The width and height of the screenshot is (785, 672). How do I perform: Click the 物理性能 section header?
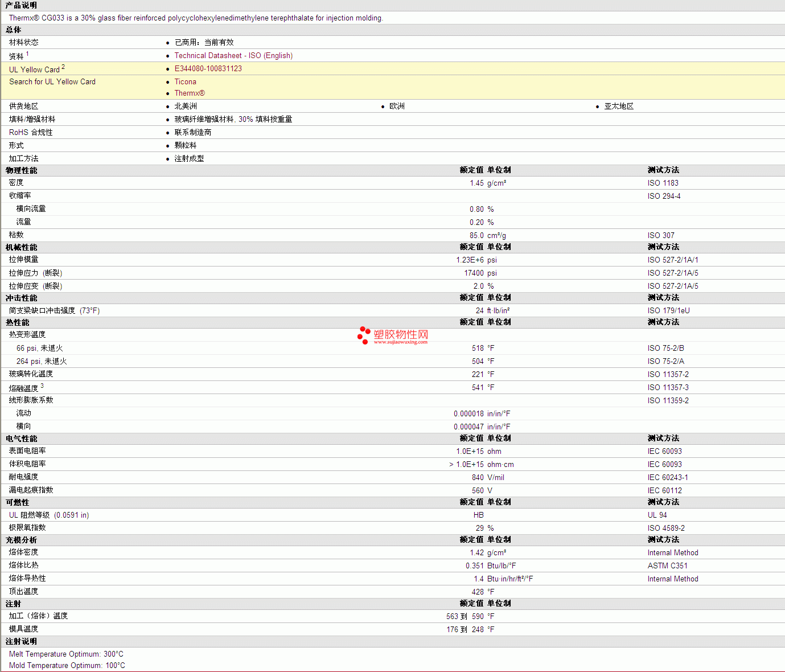[x=22, y=171]
